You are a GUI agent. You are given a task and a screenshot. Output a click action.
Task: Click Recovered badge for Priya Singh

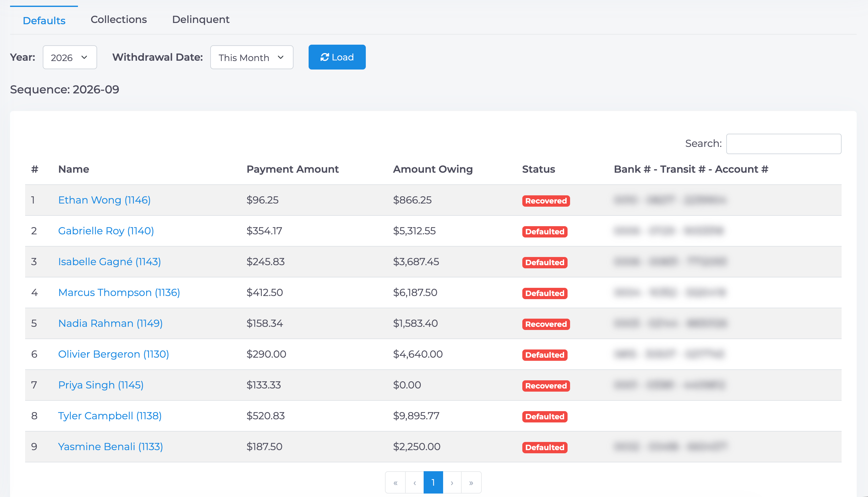pyautogui.click(x=546, y=386)
